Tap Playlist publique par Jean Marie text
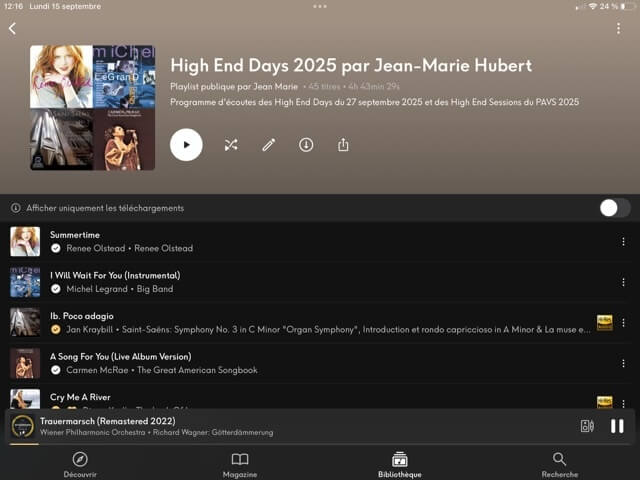This screenshot has height=480, width=640. [234, 87]
